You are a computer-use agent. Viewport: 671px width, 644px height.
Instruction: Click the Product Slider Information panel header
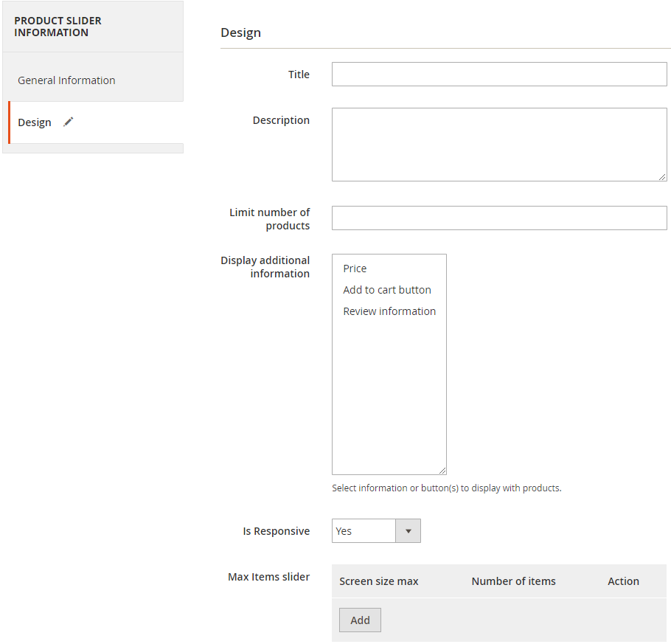coord(58,27)
